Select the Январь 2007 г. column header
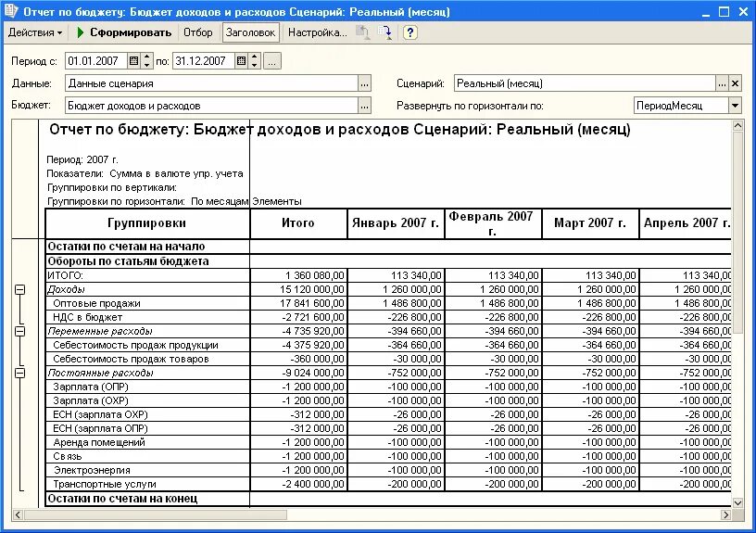This screenshot has height=533, width=756. coord(396,223)
